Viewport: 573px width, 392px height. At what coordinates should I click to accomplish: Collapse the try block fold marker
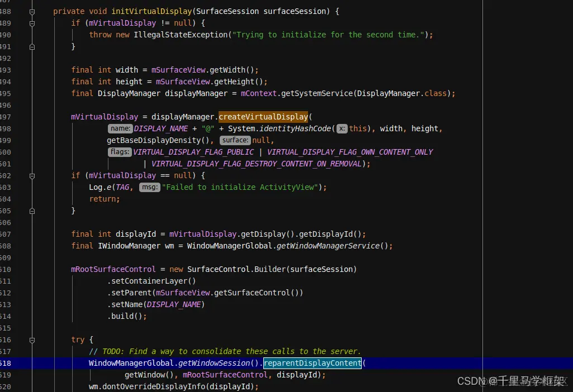[32, 340]
